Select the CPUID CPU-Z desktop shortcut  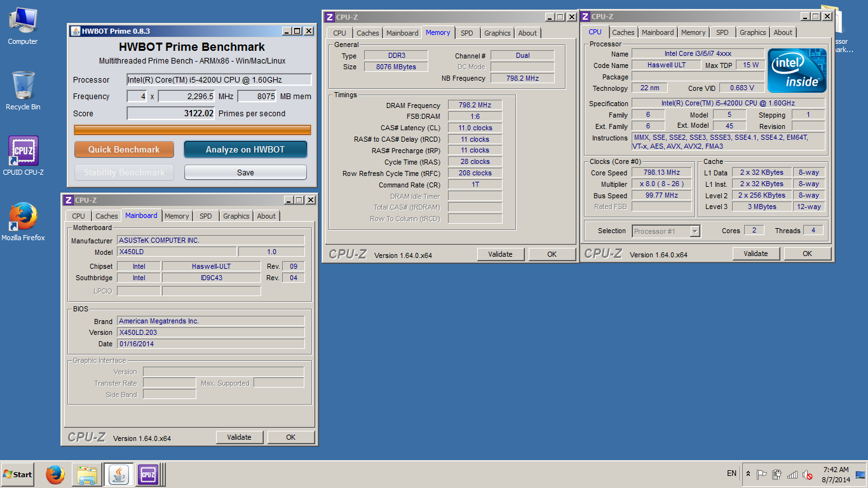coord(23,156)
